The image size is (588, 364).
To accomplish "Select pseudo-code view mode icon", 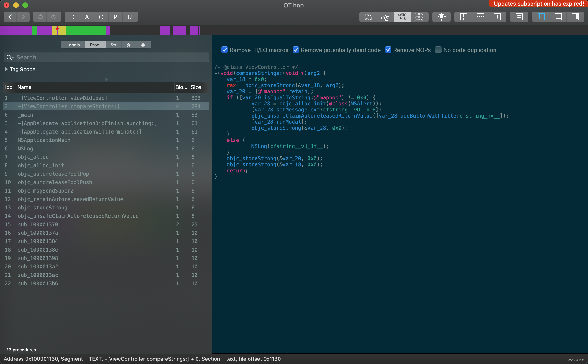I will pyautogui.click(x=402, y=17).
